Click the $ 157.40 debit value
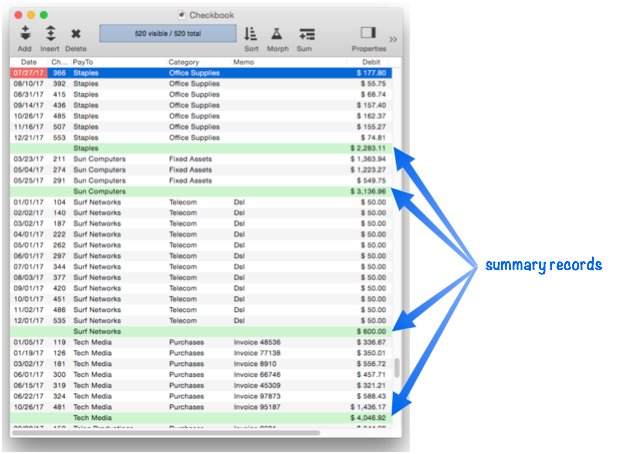The width and height of the screenshot is (622, 454). click(371, 105)
